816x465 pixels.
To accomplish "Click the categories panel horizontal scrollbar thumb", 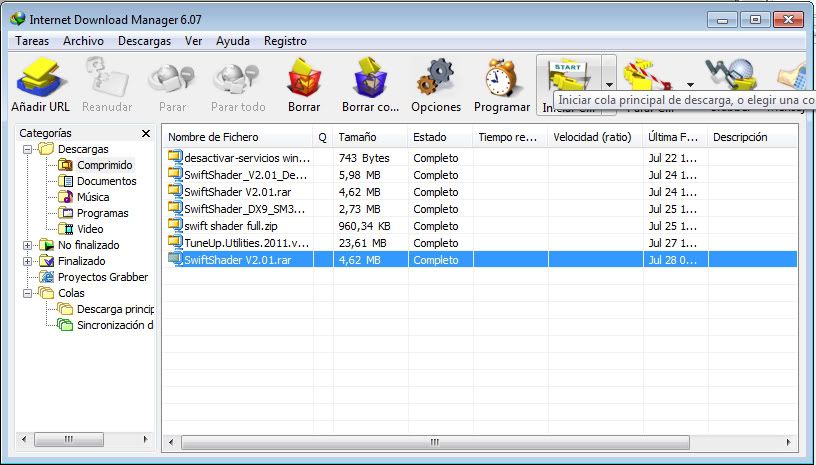I will tap(69, 440).
